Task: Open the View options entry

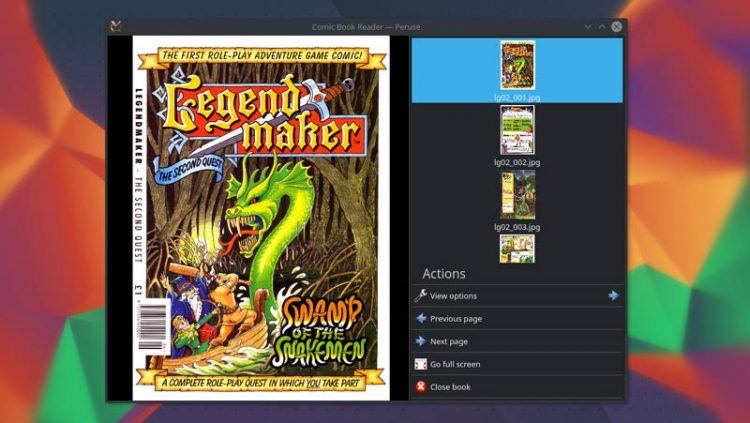Action: click(x=453, y=296)
